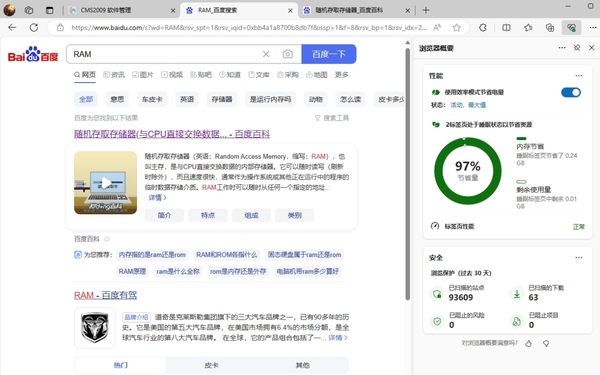Open suggestion RAM和ROM各指什么
The height and width of the screenshot is (375, 600).
(227, 255)
